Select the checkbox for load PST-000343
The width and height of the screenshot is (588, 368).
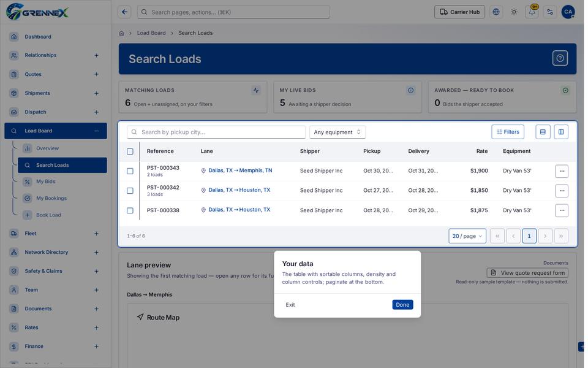(130, 171)
